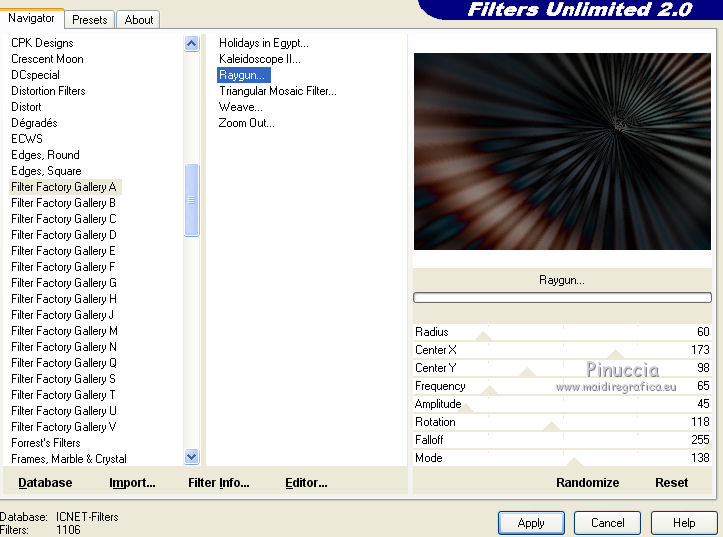
Task: Select Filter Factory Gallery B
Action: click(x=63, y=203)
